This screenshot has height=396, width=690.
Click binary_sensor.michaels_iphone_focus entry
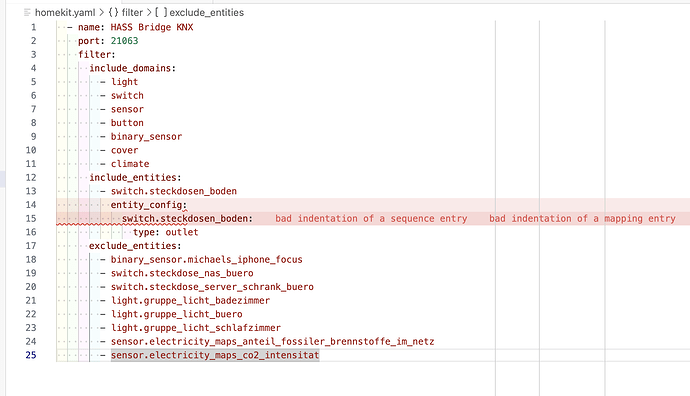click(x=206, y=259)
